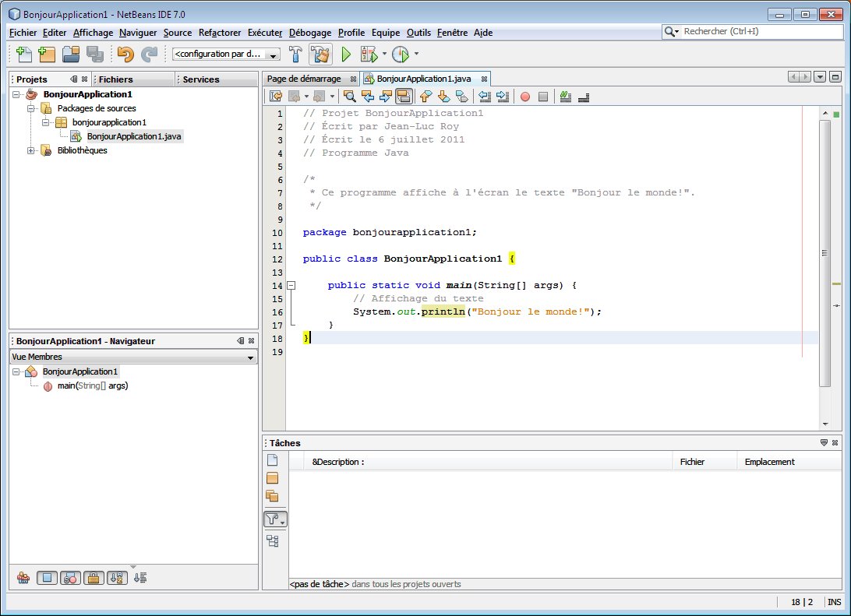Viewport: 851px width, 616px height.
Task: Open the project configuration dropdown
Action: [226, 55]
